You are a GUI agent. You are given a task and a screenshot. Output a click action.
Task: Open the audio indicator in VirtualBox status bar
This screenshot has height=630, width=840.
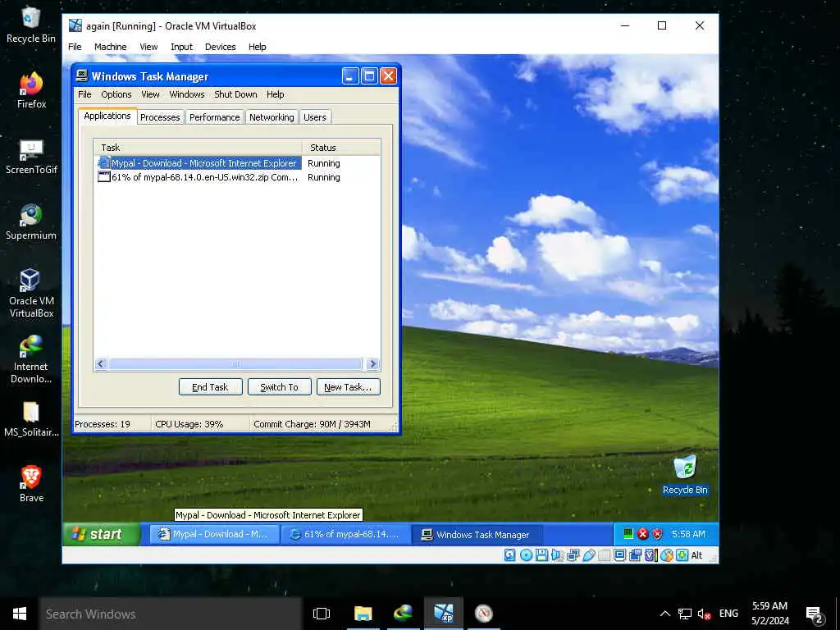coord(557,555)
